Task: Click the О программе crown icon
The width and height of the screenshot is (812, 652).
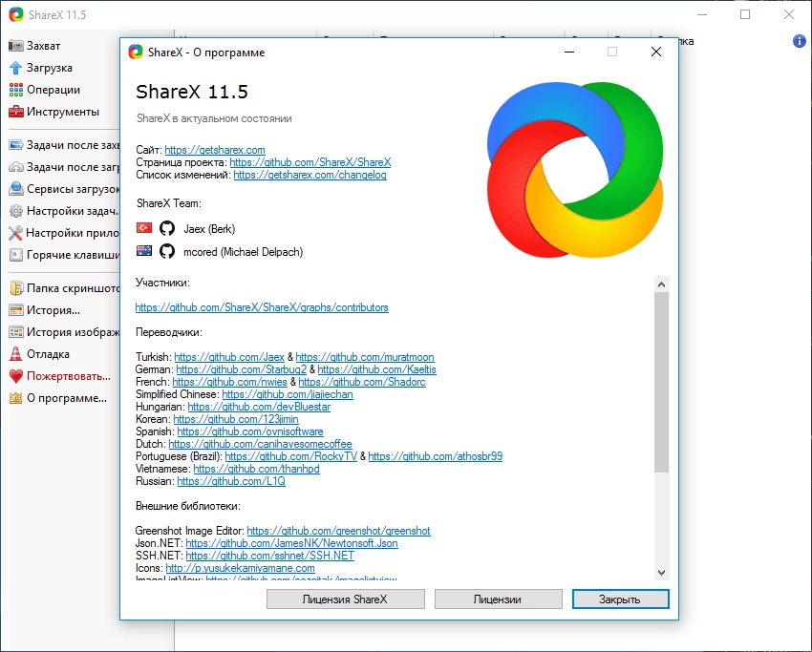Action: click(16, 398)
